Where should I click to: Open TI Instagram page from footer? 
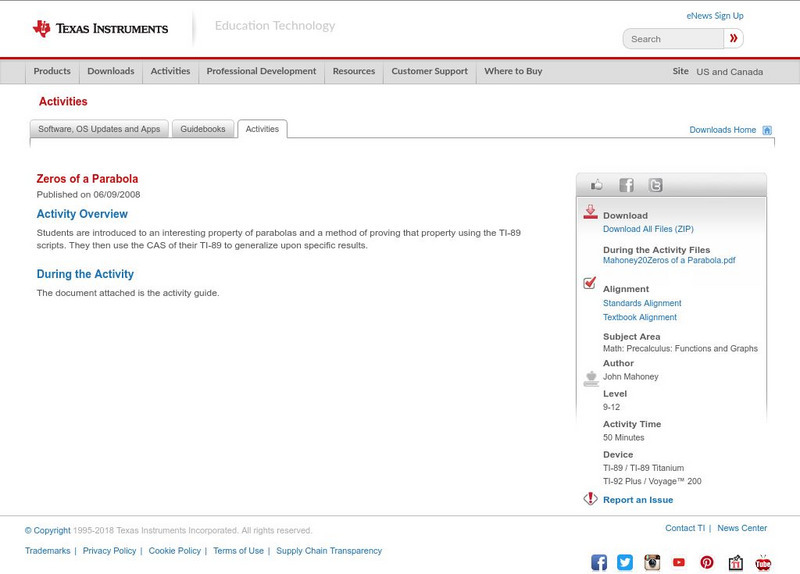coord(652,562)
